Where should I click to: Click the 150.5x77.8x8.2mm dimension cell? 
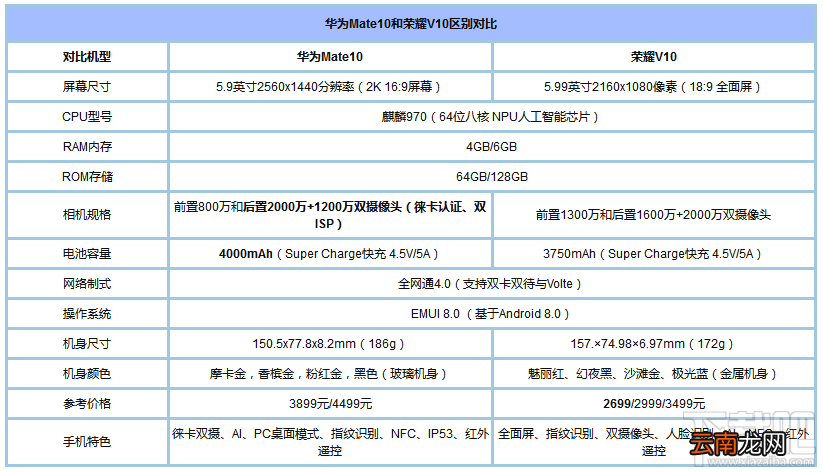pos(330,343)
